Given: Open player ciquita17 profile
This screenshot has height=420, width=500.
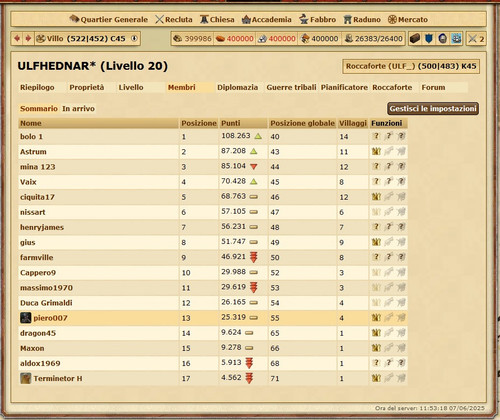Looking at the screenshot, I should point(37,197).
